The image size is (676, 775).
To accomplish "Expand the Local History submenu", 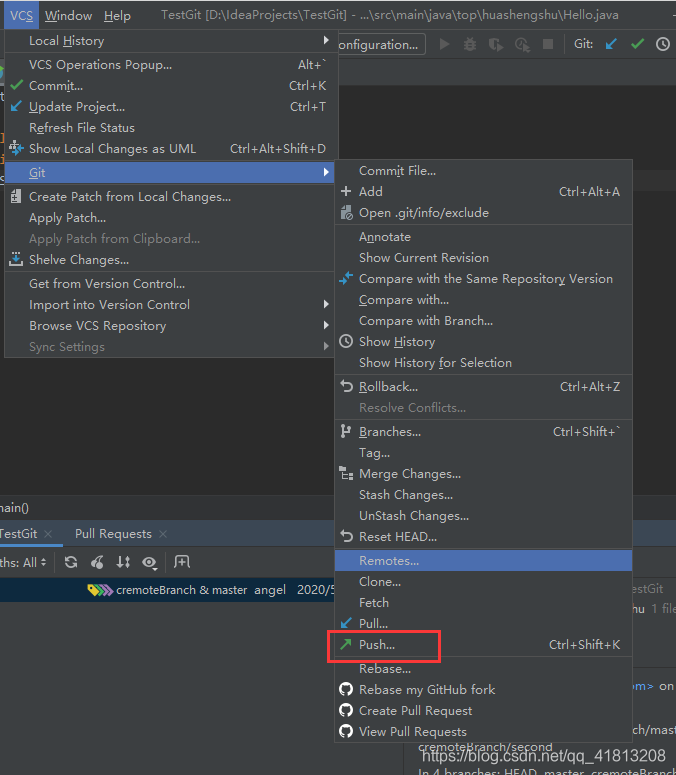I will (x=169, y=41).
